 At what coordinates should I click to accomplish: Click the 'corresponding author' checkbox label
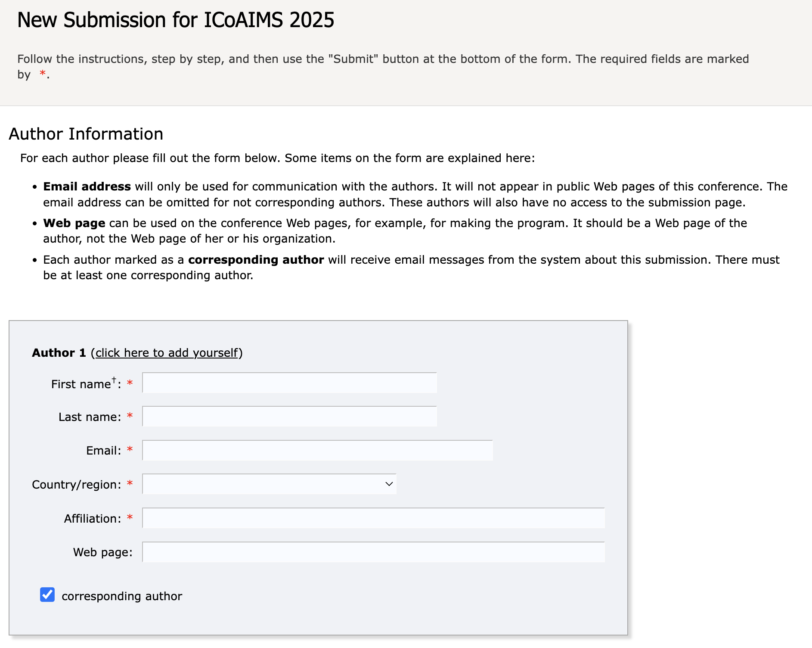coord(122,596)
